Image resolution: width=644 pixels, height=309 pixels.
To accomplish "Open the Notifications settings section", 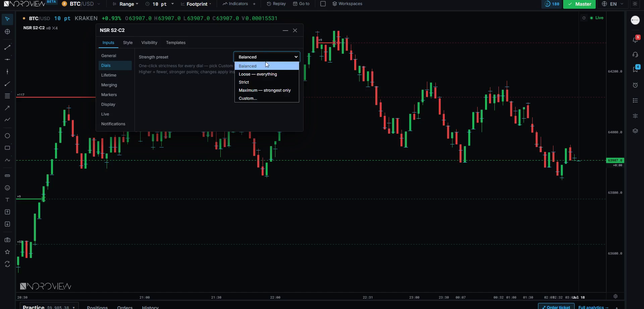I will click(115, 124).
